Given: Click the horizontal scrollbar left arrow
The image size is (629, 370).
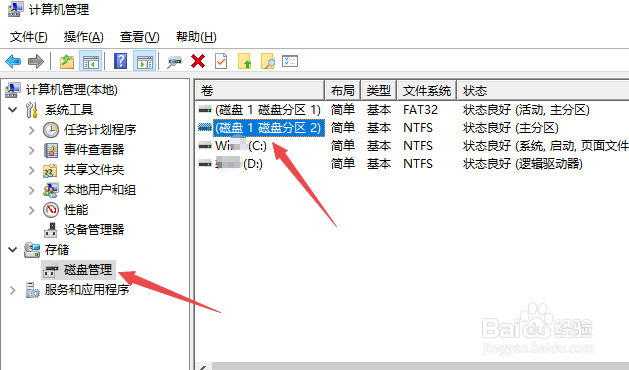Looking at the screenshot, I should pyautogui.click(x=204, y=367).
